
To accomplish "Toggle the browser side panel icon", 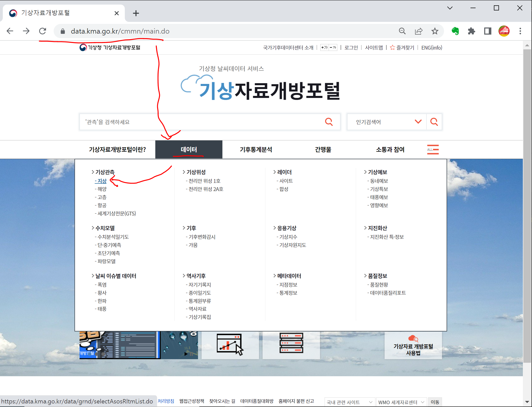I will [x=488, y=31].
